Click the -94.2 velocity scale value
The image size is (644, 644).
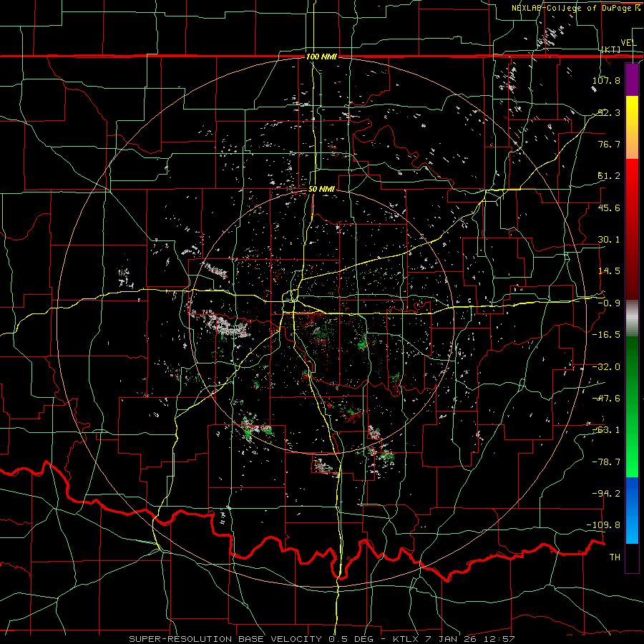click(x=606, y=494)
